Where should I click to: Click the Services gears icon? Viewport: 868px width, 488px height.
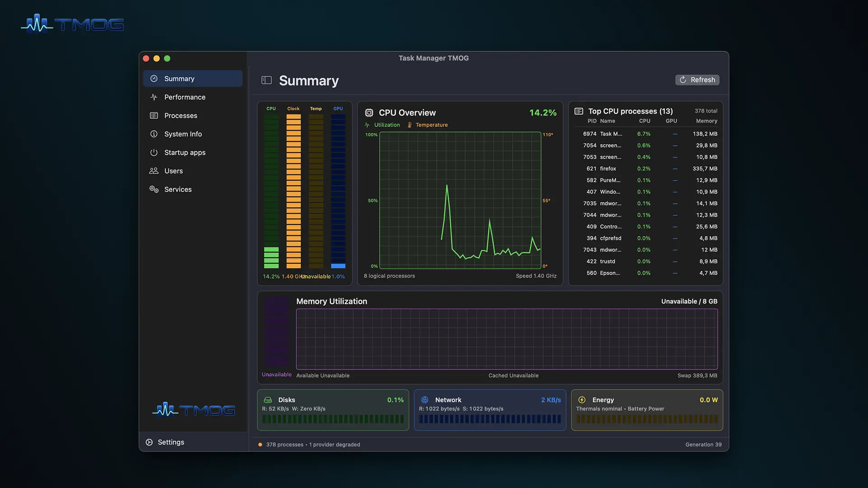154,189
